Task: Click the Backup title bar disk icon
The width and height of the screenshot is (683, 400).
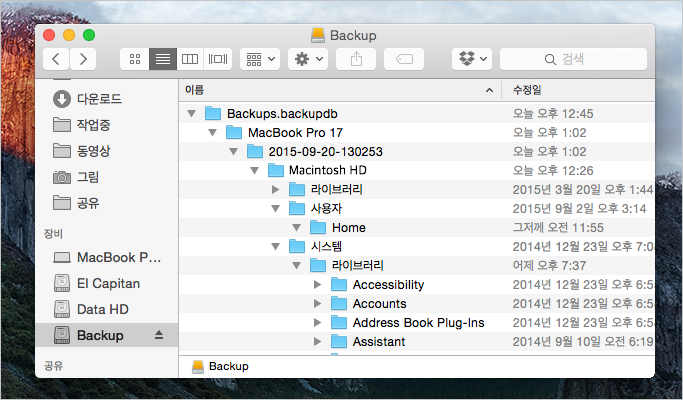Action: [x=318, y=35]
